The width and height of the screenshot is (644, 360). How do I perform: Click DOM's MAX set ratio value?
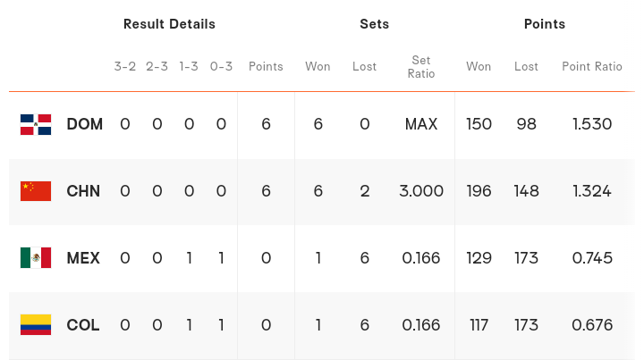point(421,124)
